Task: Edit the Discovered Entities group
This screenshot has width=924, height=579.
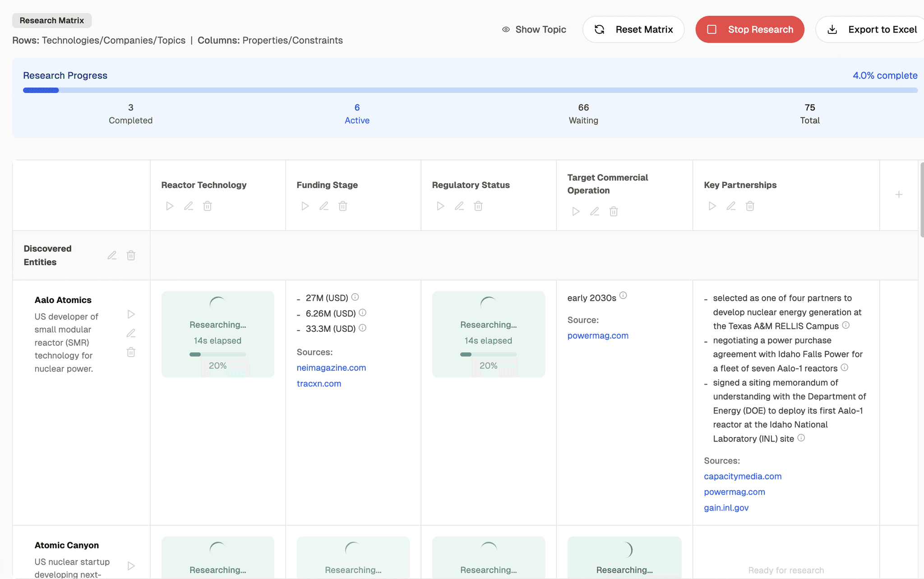Action: coord(112,256)
